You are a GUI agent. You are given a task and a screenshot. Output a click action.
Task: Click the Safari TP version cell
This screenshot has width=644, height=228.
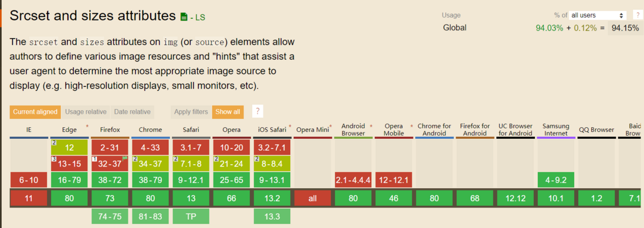pos(191,216)
